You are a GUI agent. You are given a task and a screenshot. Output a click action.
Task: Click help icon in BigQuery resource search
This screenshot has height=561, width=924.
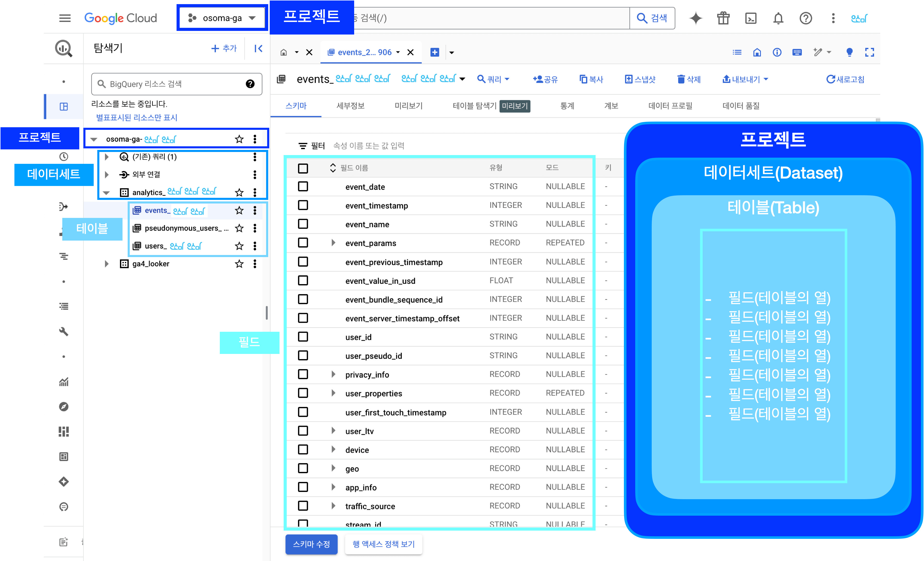[x=250, y=84]
